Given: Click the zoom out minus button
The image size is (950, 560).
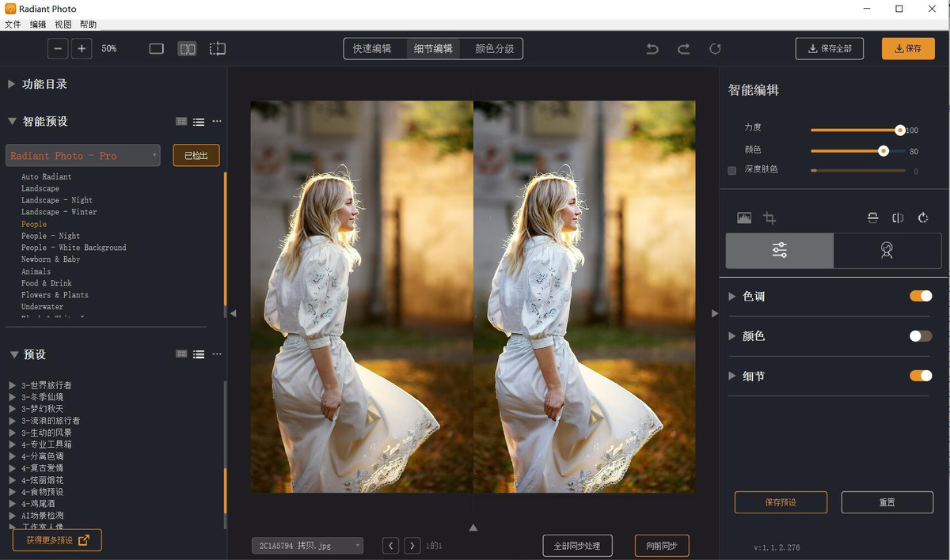Looking at the screenshot, I should [57, 49].
